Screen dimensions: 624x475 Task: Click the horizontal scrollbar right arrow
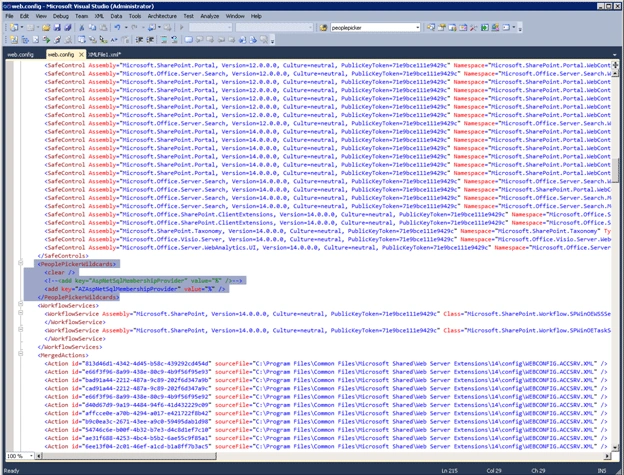(x=607, y=456)
